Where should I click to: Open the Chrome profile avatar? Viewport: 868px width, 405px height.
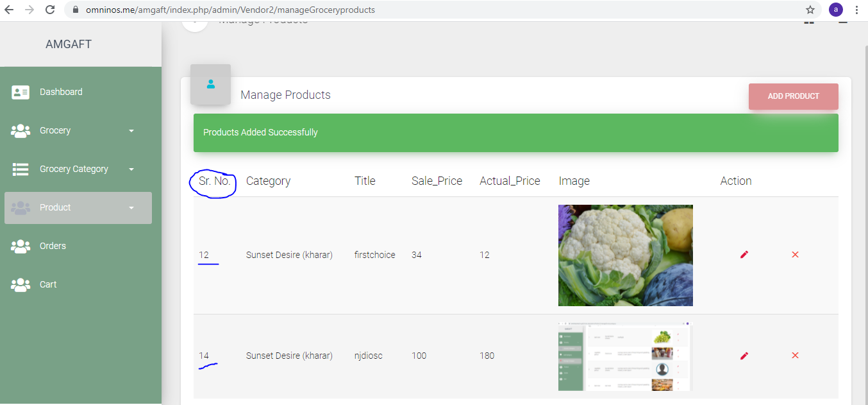click(835, 10)
